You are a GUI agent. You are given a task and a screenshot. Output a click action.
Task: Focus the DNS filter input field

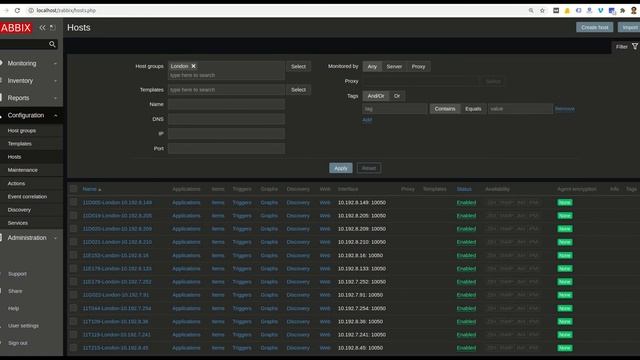click(227, 119)
